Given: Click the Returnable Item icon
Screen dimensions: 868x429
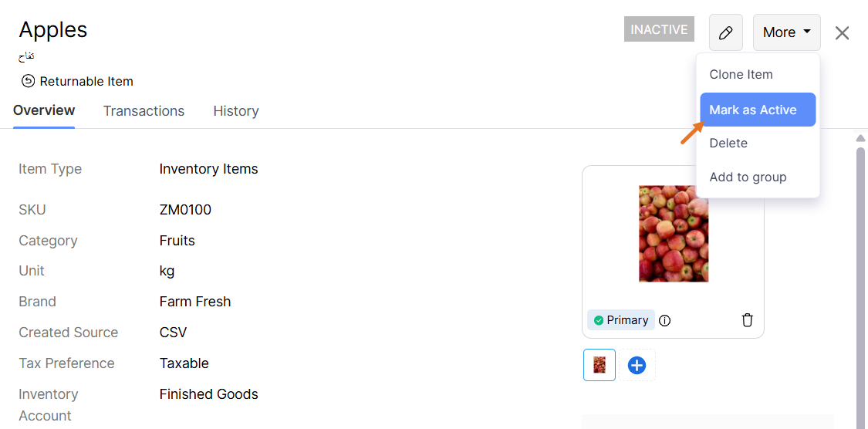Looking at the screenshot, I should coord(28,81).
